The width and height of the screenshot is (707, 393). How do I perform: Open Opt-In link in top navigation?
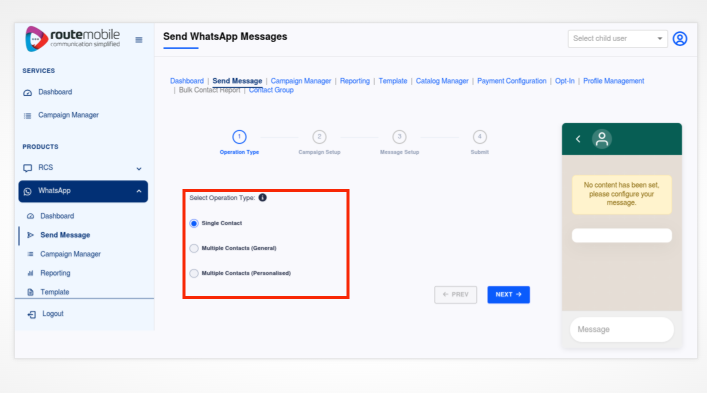click(565, 81)
